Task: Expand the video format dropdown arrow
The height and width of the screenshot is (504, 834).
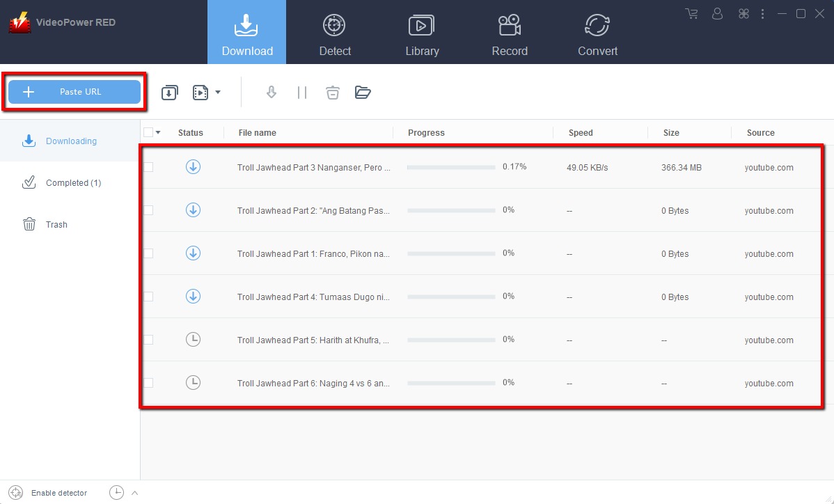Action: click(218, 92)
